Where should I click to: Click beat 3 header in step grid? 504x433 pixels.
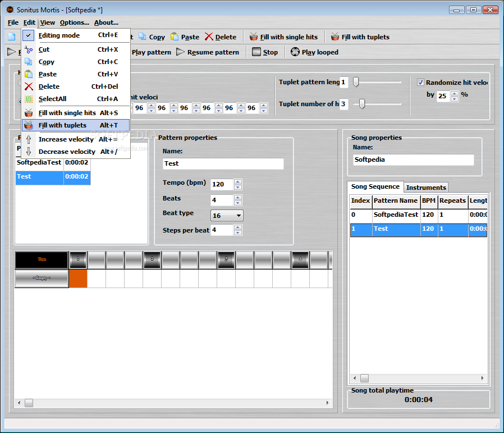point(226,260)
